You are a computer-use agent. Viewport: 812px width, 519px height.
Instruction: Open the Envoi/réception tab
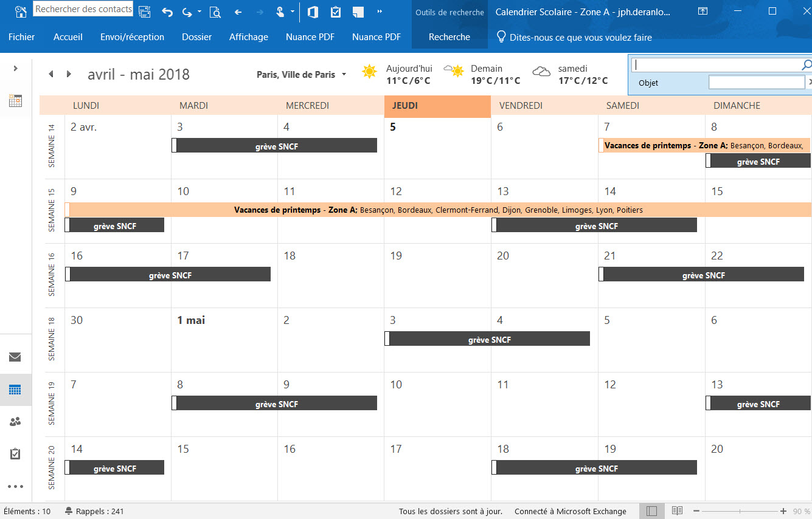[132, 36]
